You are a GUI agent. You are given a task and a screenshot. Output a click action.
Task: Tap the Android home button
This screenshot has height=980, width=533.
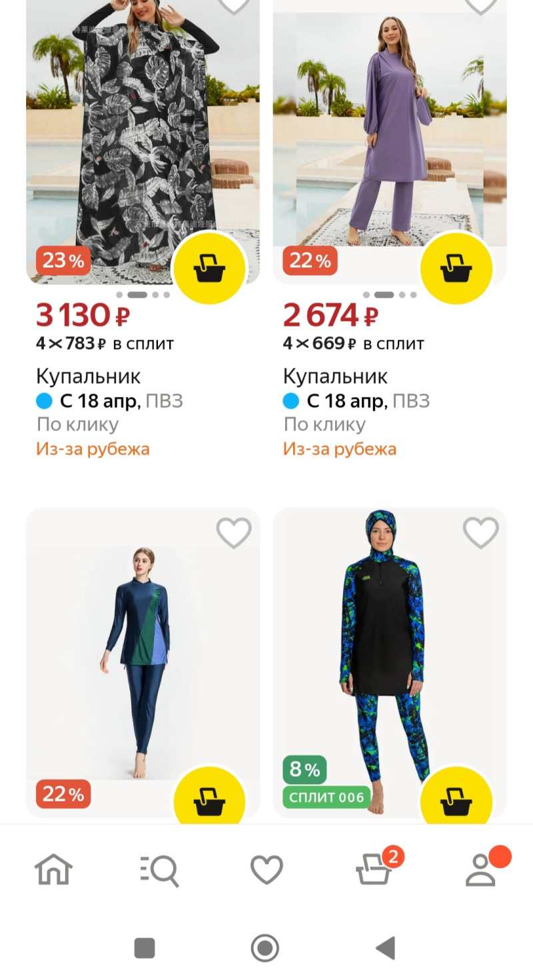[x=265, y=947]
